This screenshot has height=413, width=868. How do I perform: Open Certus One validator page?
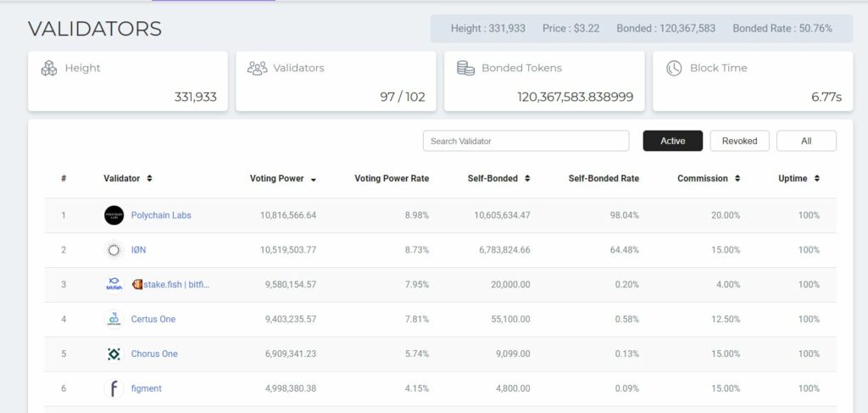(x=153, y=320)
